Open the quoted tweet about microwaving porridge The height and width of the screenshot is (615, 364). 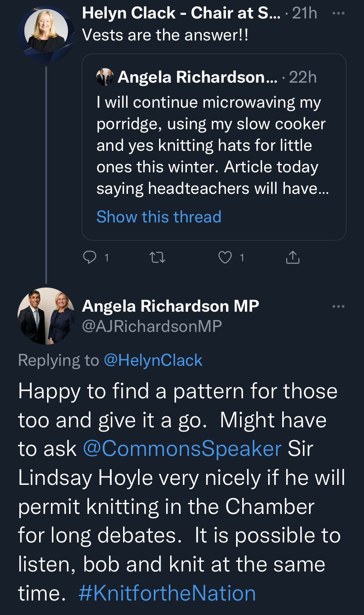pos(209,145)
